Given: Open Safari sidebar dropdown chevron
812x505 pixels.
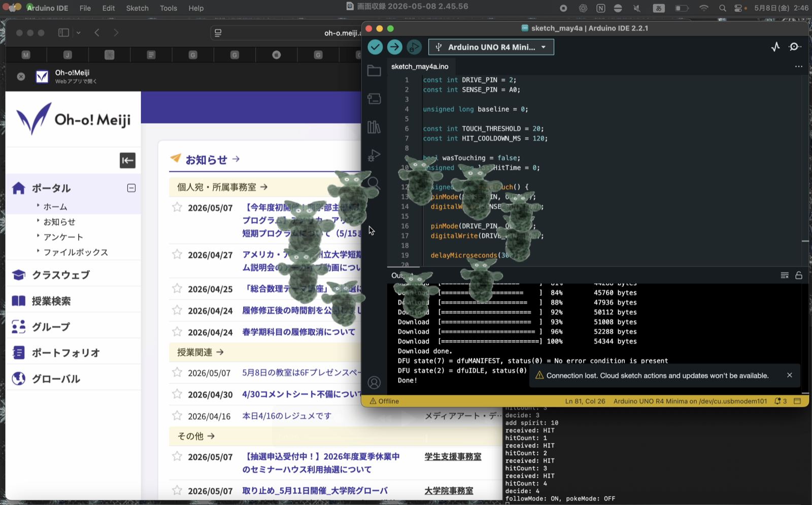Looking at the screenshot, I should [x=78, y=32].
